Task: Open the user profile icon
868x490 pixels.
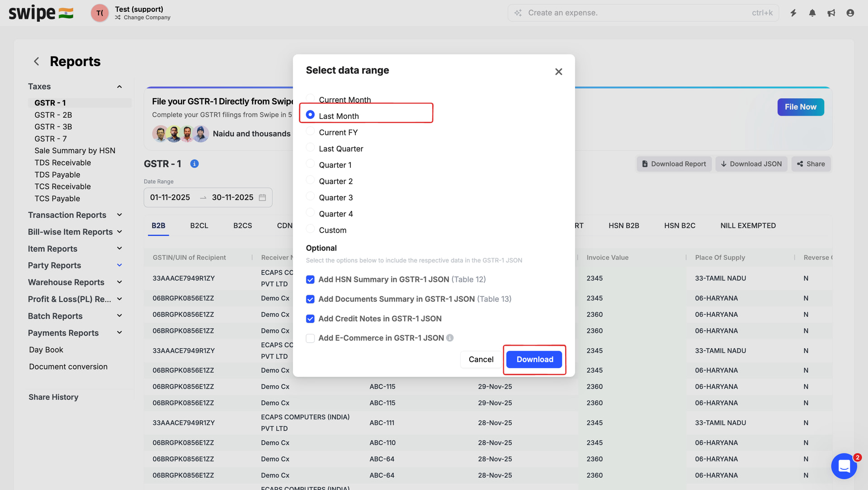Action: coord(850,13)
